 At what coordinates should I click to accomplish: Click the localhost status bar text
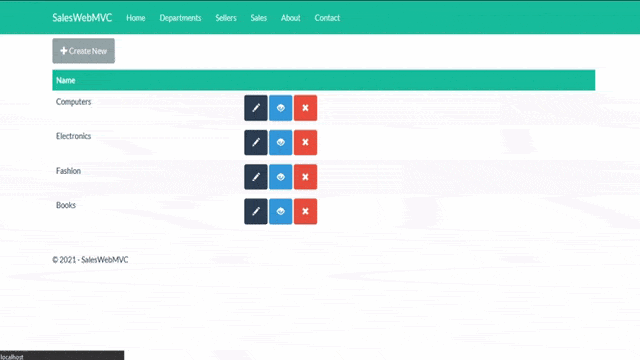[x=12, y=357]
